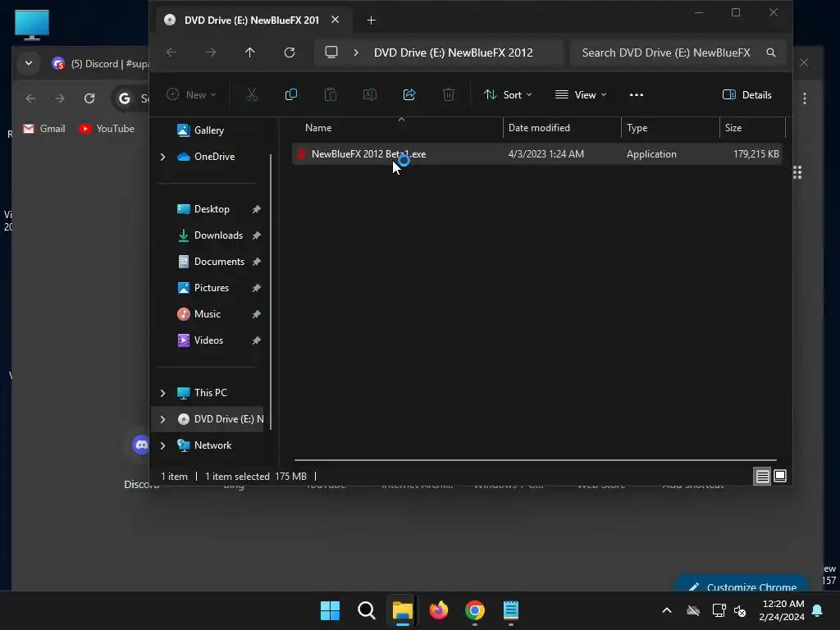840x630 pixels.
Task: Open the View dropdown
Action: [582, 95]
